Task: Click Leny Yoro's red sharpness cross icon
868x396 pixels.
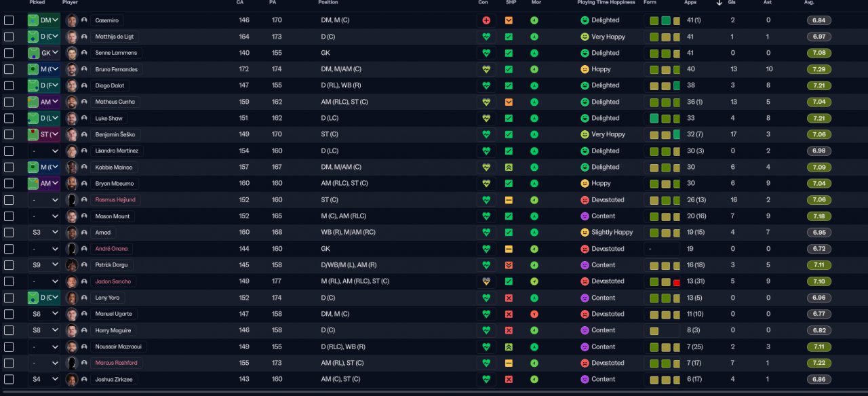Action: pyautogui.click(x=509, y=298)
